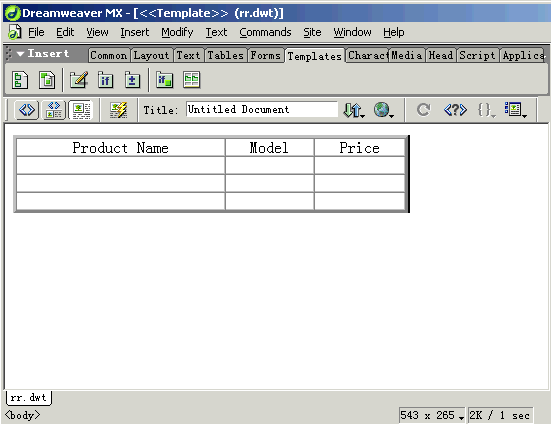Click the Make Nested Template icon
551x424 pixels.
coord(47,80)
